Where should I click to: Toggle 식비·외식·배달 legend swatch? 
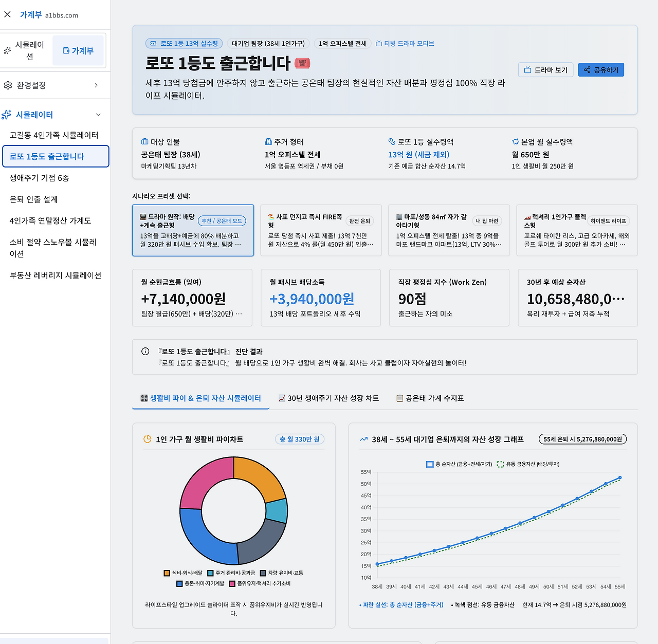tap(167, 573)
